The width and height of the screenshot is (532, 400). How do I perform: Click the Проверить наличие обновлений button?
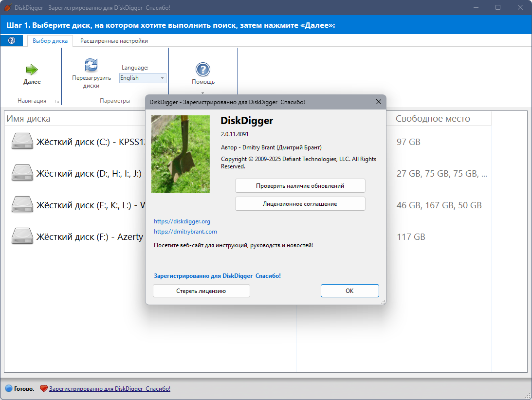pos(300,186)
